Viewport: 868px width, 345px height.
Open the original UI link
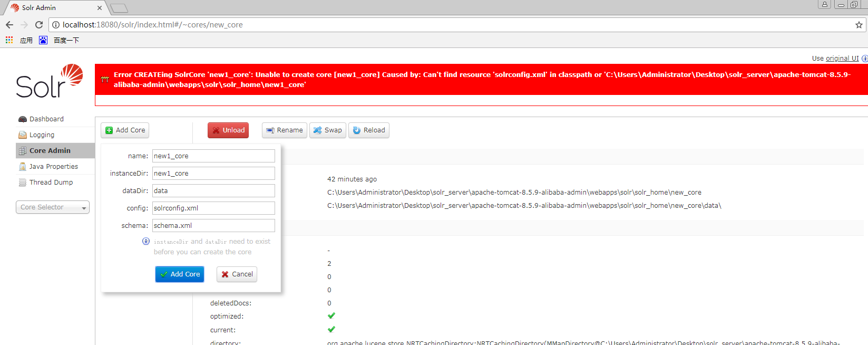[x=842, y=59]
